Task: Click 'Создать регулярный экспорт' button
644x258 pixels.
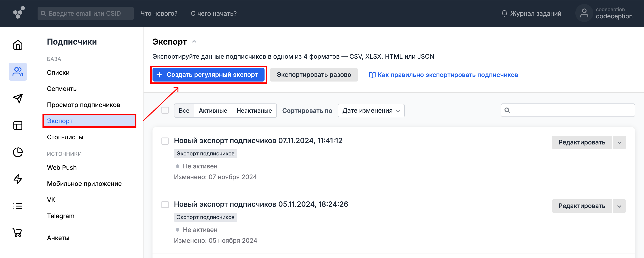Action: tap(208, 75)
